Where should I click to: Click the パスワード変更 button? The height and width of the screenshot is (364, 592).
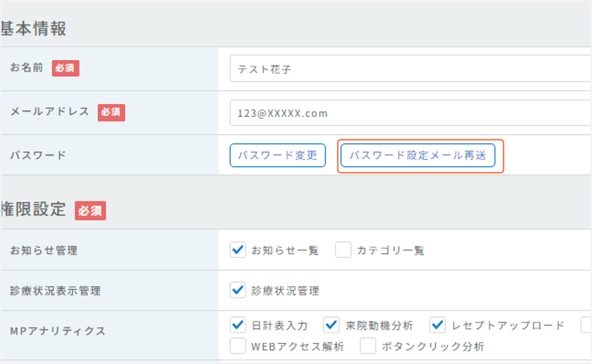coord(278,155)
